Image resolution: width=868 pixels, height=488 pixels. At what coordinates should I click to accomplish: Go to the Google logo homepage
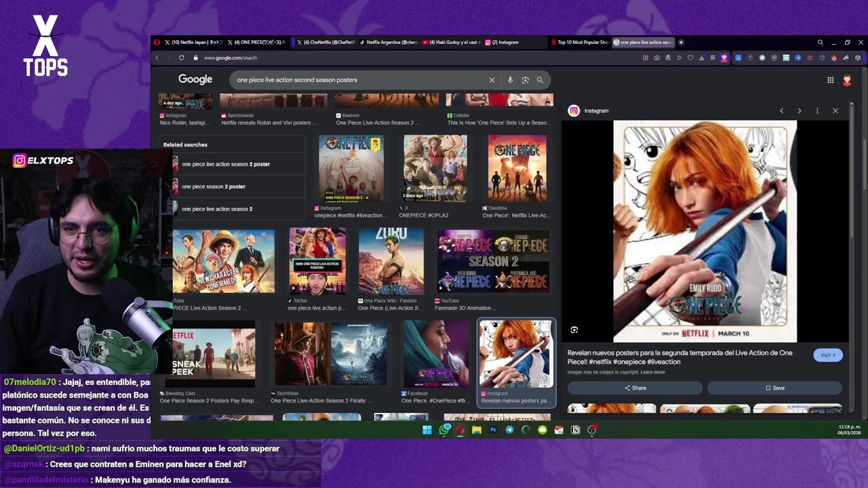coord(195,79)
